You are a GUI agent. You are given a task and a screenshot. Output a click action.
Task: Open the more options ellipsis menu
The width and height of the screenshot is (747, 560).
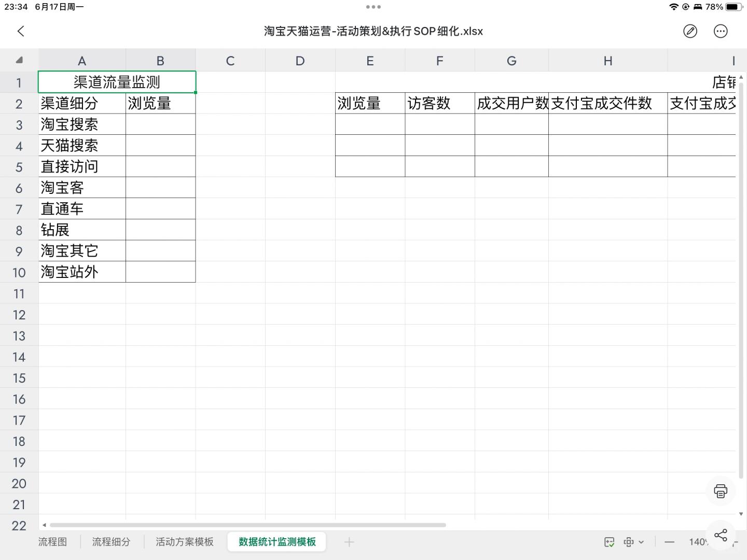point(721,31)
